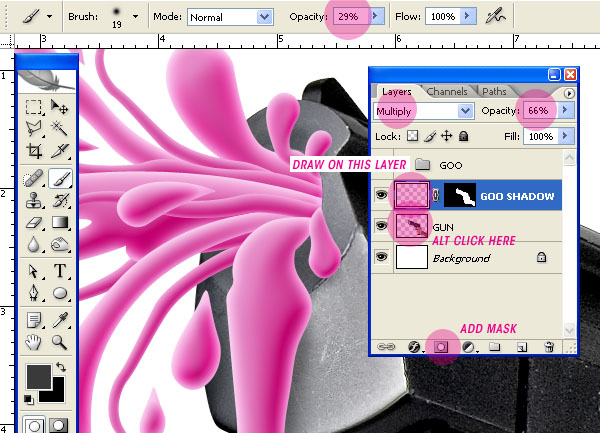Select the Eraser tool
Screen dimensions: 600x433
34,223
